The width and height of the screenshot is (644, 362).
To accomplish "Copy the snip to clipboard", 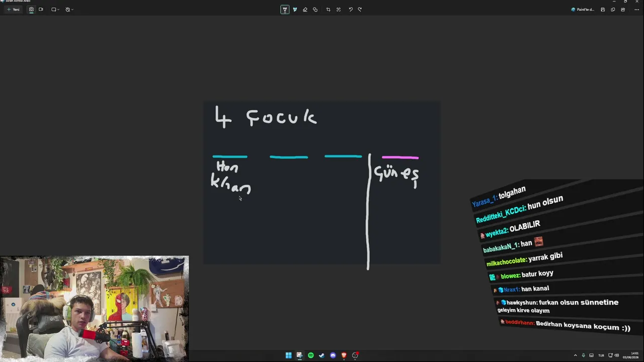I will (x=613, y=10).
